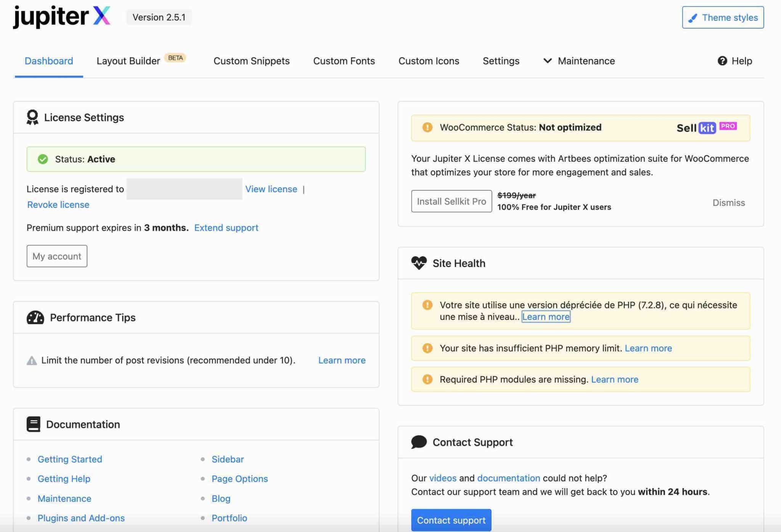Click the My account button
781x532 pixels.
coord(57,256)
